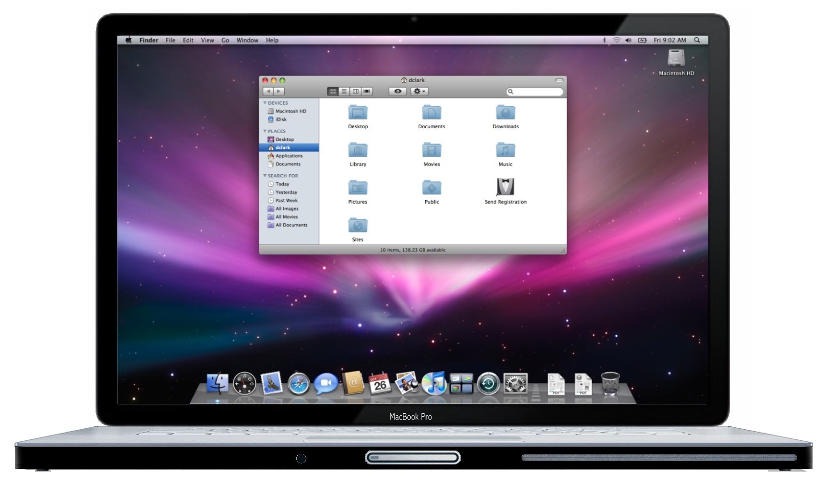This screenshot has height=504, width=828.
Task: Click inside the Finder search field
Action: point(536,92)
